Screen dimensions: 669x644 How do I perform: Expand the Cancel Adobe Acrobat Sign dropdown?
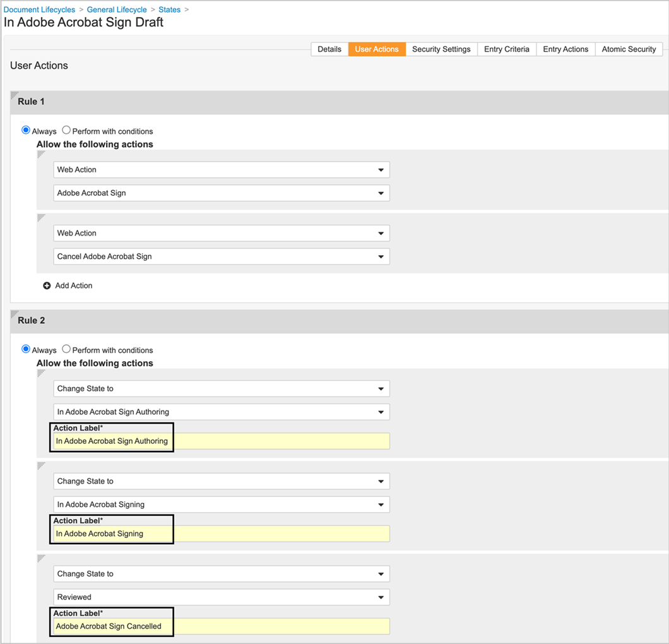pyautogui.click(x=221, y=257)
